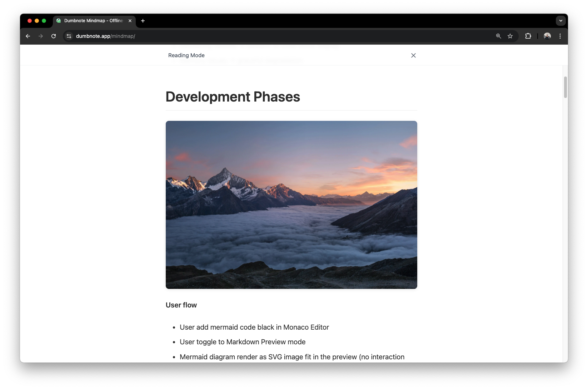Viewport: 588px width, 389px height.
Task: Click the User flow subheading
Action: coord(181,305)
